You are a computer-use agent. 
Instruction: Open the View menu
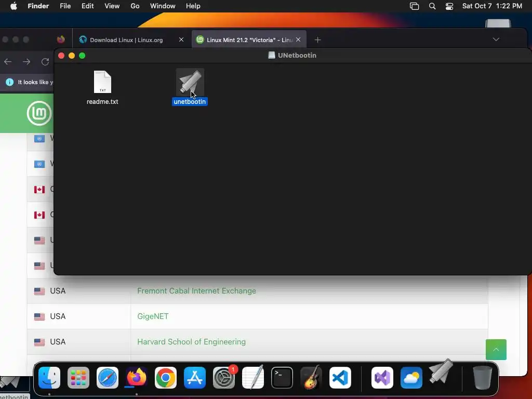pyautogui.click(x=112, y=6)
